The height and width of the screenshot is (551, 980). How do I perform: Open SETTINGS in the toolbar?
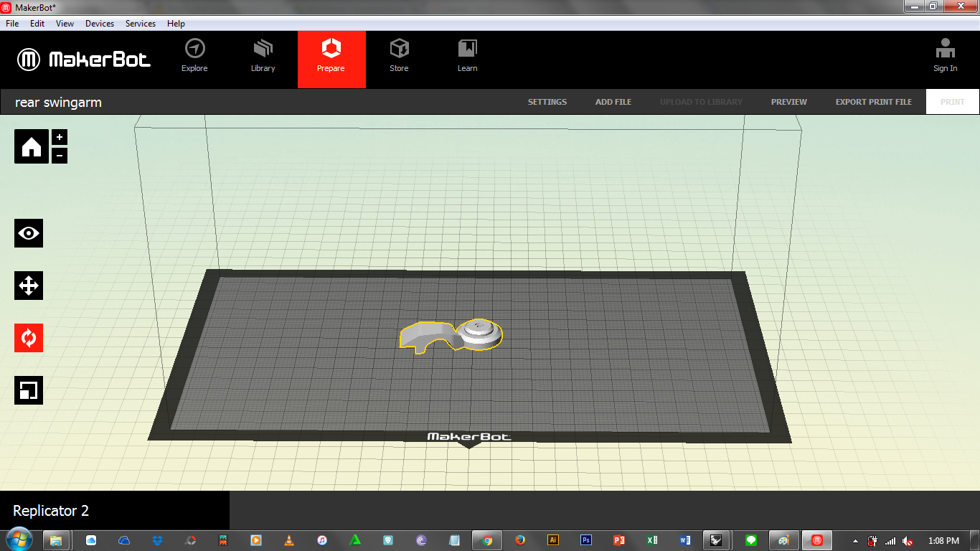point(547,102)
